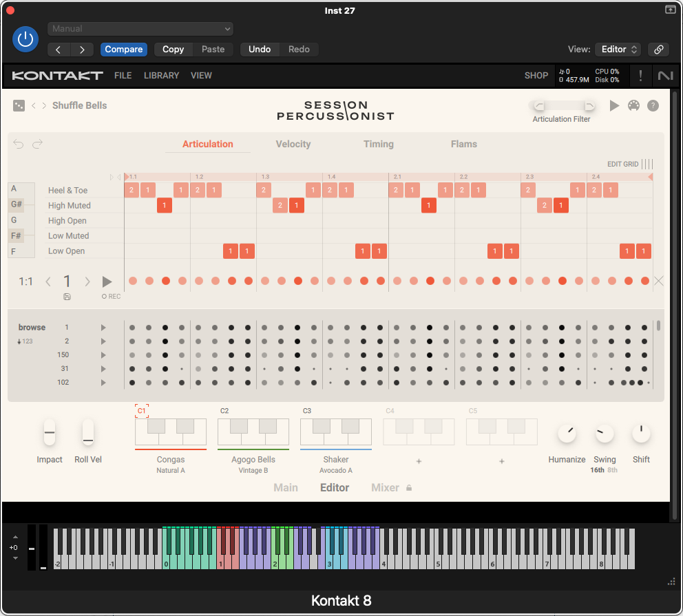This screenshot has width=683, height=616.
Task: Preview browse pattern 150
Action: pos(103,355)
